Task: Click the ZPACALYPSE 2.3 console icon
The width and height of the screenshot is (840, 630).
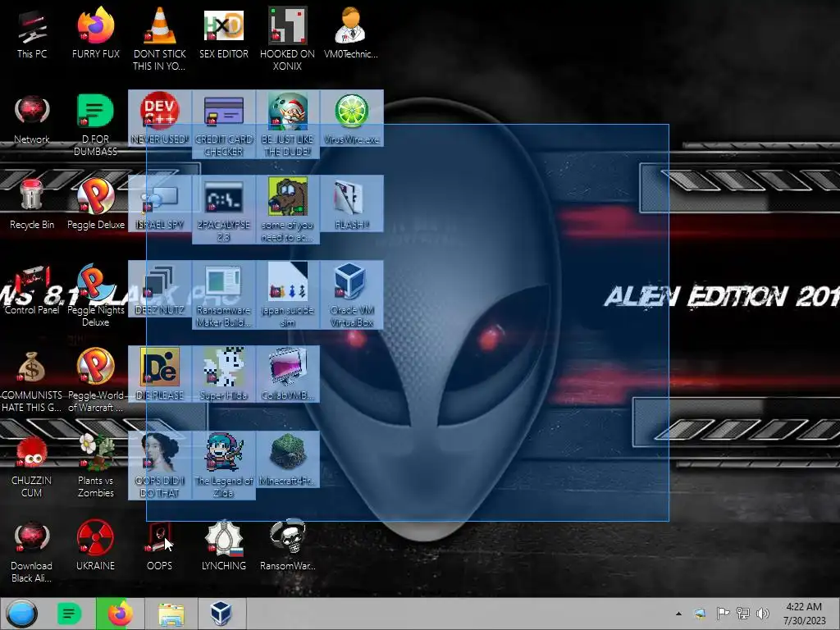Action: tap(224, 209)
